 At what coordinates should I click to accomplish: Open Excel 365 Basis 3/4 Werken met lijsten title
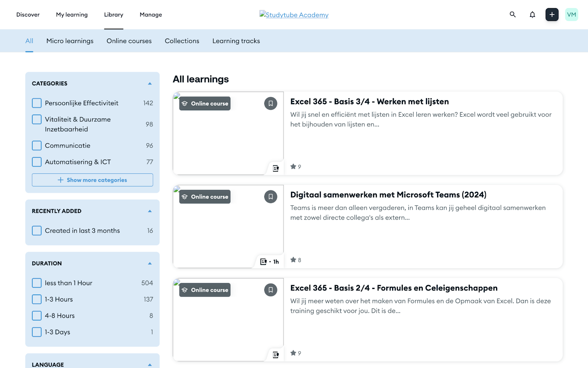[x=369, y=102]
